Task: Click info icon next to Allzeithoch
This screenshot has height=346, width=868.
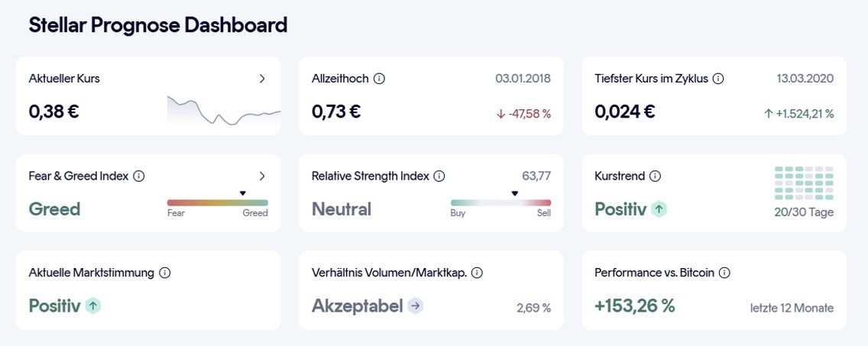Action: pyautogui.click(x=379, y=79)
